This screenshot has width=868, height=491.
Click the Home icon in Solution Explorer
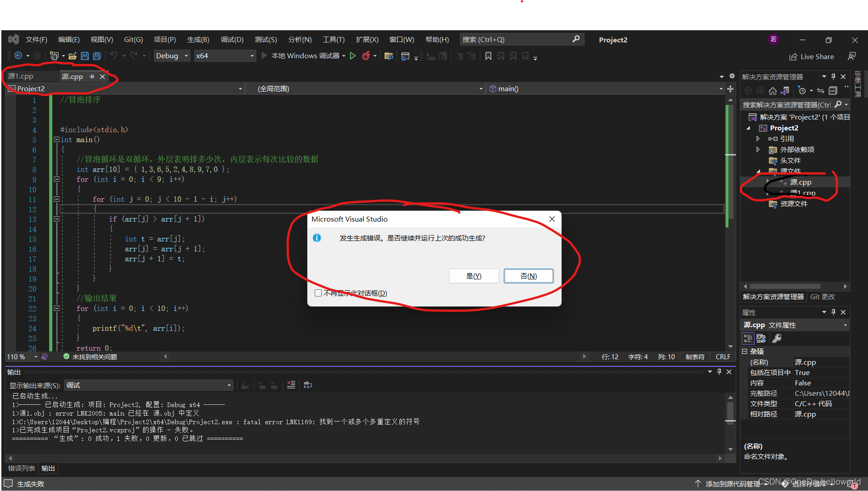773,91
